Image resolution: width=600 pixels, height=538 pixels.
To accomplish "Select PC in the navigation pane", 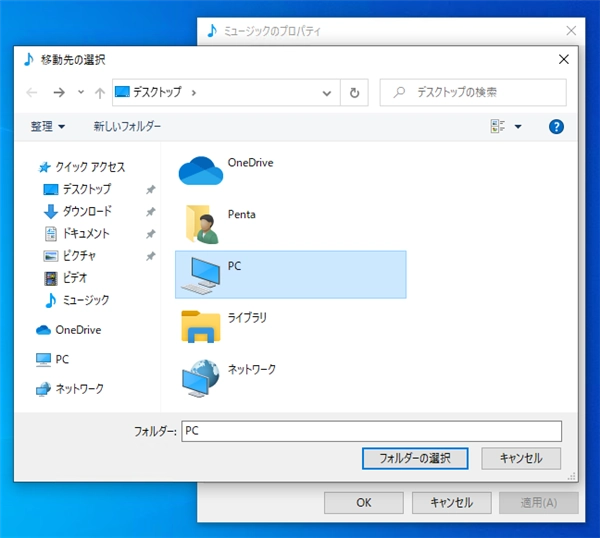I will (x=52, y=359).
